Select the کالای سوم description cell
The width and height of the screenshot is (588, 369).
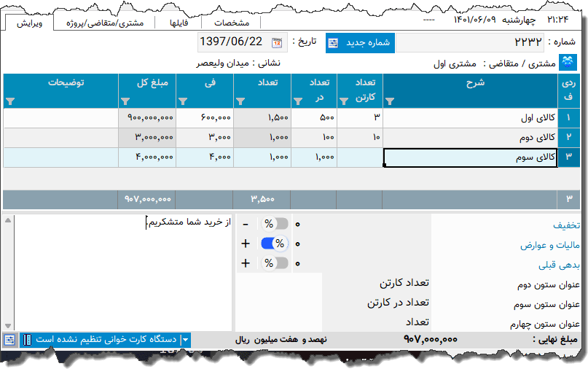(x=470, y=158)
